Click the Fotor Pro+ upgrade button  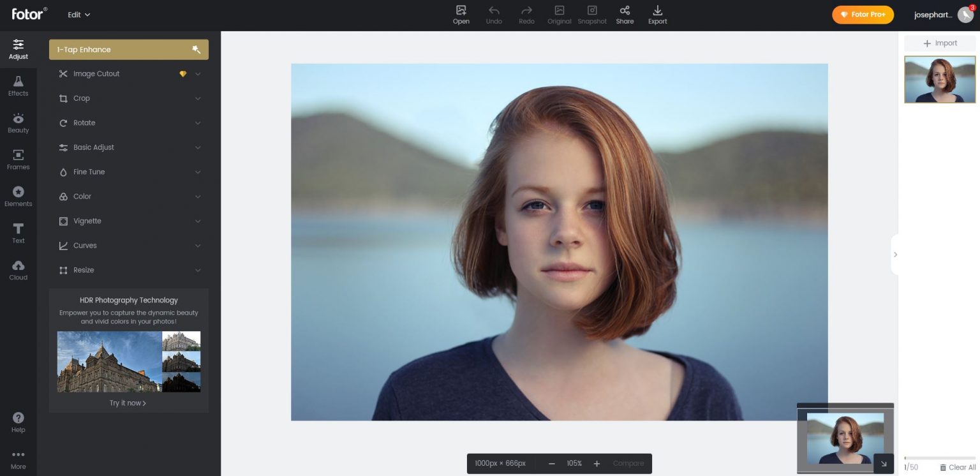pos(863,15)
